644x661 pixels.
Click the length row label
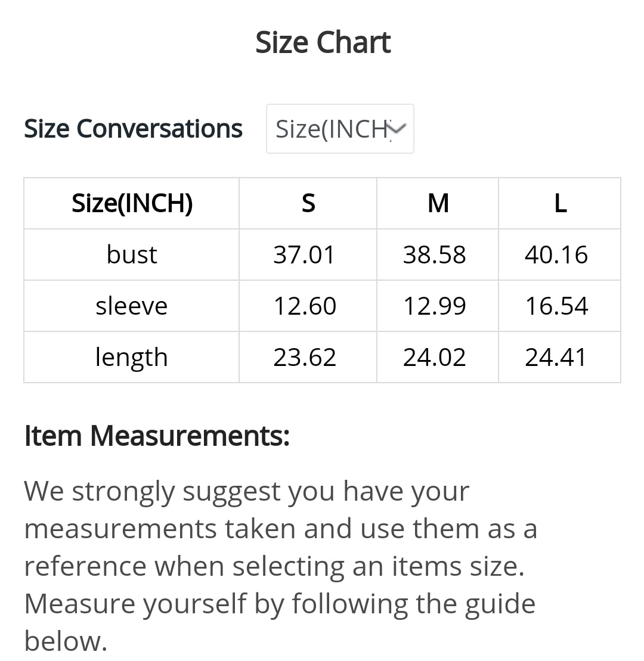132,357
